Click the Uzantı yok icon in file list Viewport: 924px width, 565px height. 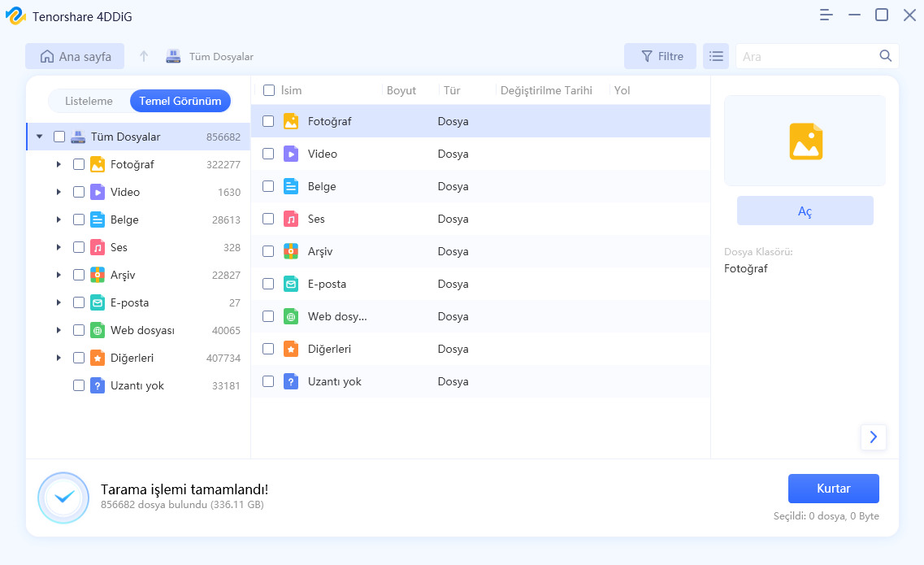coord(291,381)
